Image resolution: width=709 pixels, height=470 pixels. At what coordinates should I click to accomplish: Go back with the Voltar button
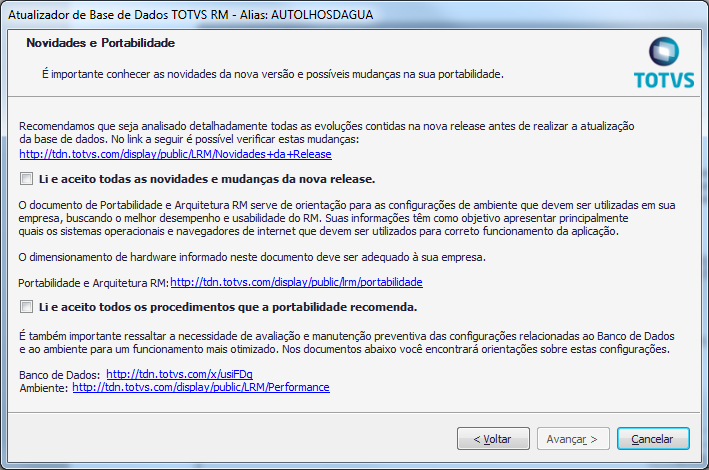(493, 439)
